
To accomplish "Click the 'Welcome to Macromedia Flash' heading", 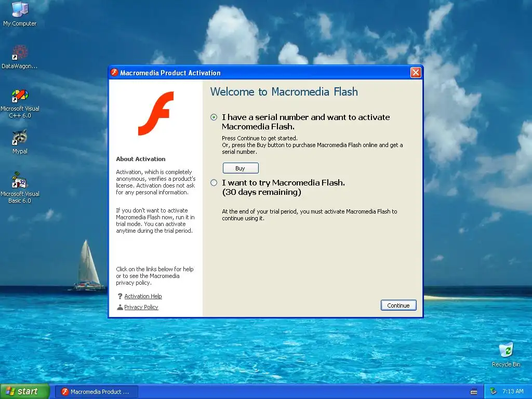I will [x=284, y=91].
